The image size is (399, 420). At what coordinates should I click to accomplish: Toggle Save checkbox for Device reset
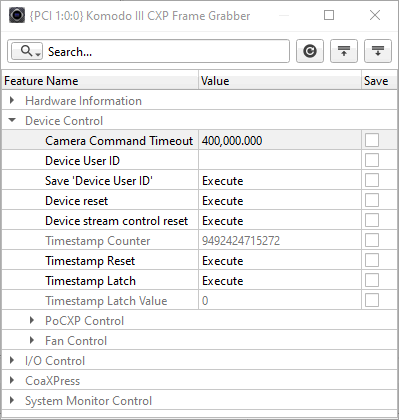(x=372, y=200)
